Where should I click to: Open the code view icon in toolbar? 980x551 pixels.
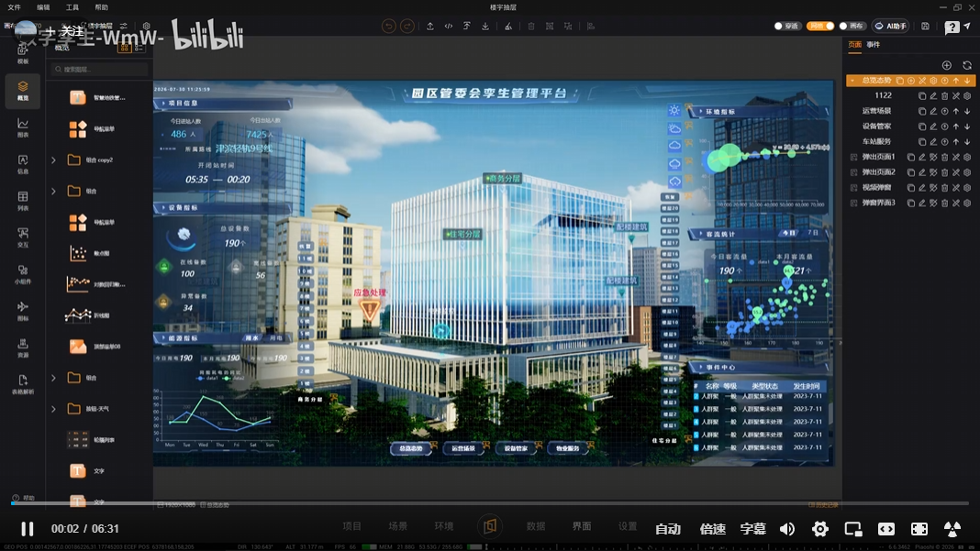pyautogui.click(x=448, y=27)
